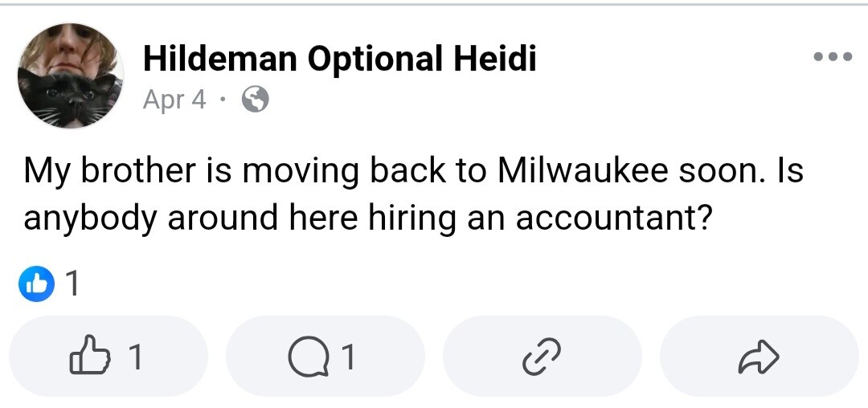
Task: Click the globe public audience icon
Action: point(256,100)
